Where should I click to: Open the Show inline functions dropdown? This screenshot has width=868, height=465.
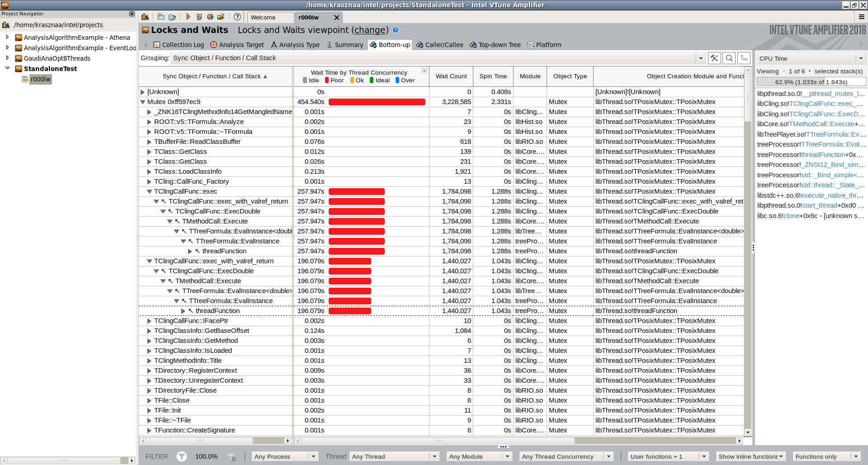click(x=751, y=456)
